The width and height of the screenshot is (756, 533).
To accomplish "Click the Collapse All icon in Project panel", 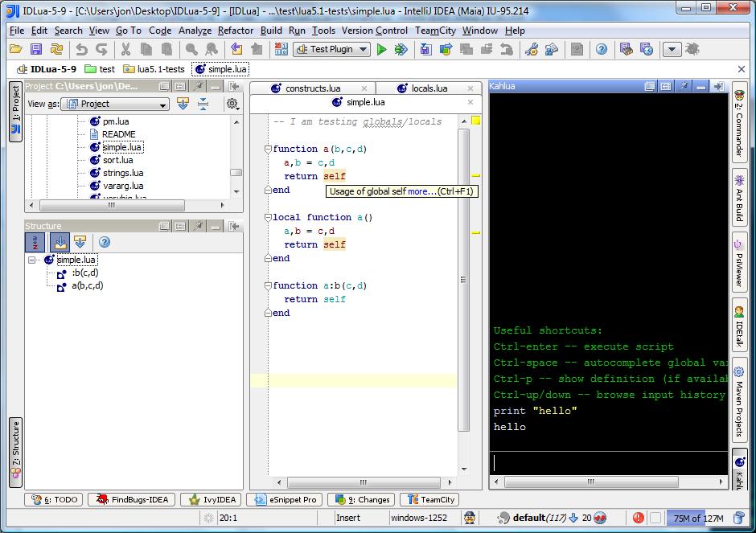I will pos(203,104).
